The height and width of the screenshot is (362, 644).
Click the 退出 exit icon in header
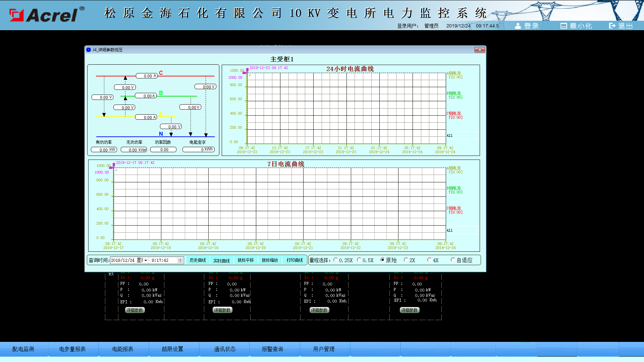point(612,26)
